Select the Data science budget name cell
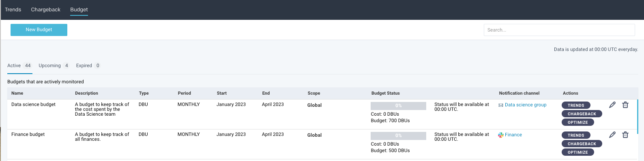Screen dimensions: 644x161 pyautogui.click(x=33, y=104)
